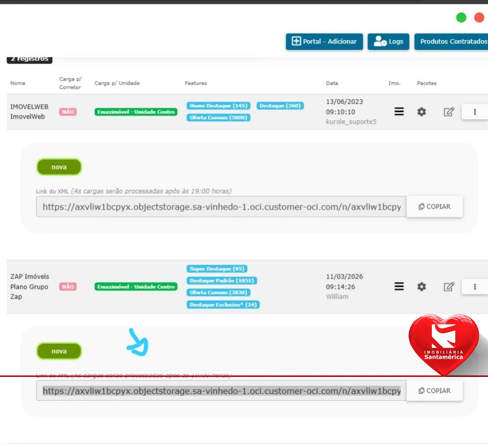Copy the IMOVELWEB XML link
The width and height of the screenshot is (488, 448).
[434, 207]
